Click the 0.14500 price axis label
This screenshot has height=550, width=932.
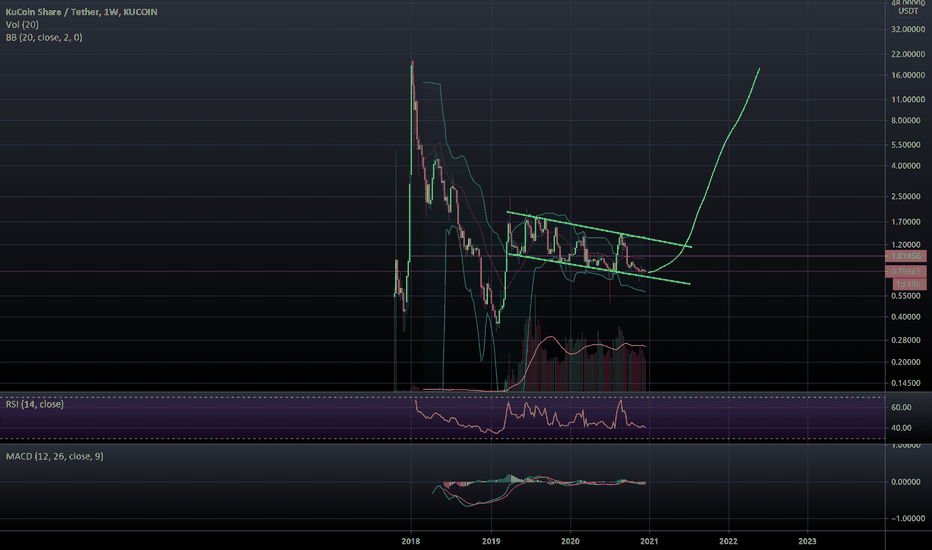point(908,384)
